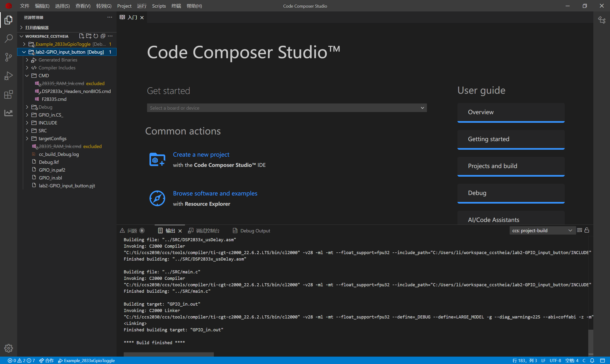610x364 pixels.
Task: Open the Select a board or device dropdown
Action: point(287,108)
